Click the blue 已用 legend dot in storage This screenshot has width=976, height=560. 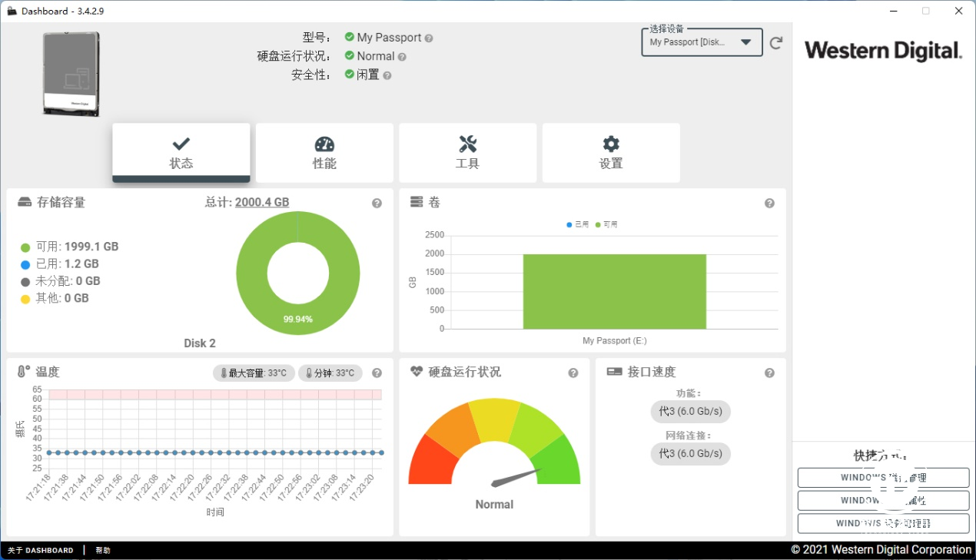[25, 264]
